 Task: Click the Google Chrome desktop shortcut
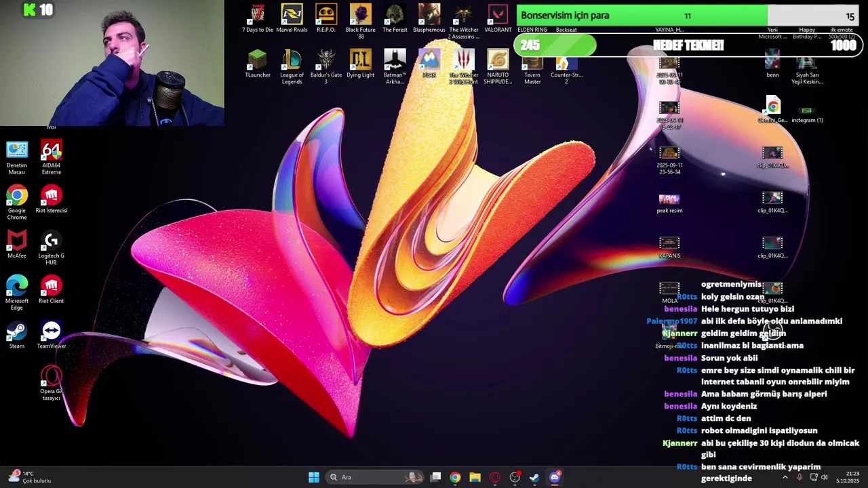17,203
